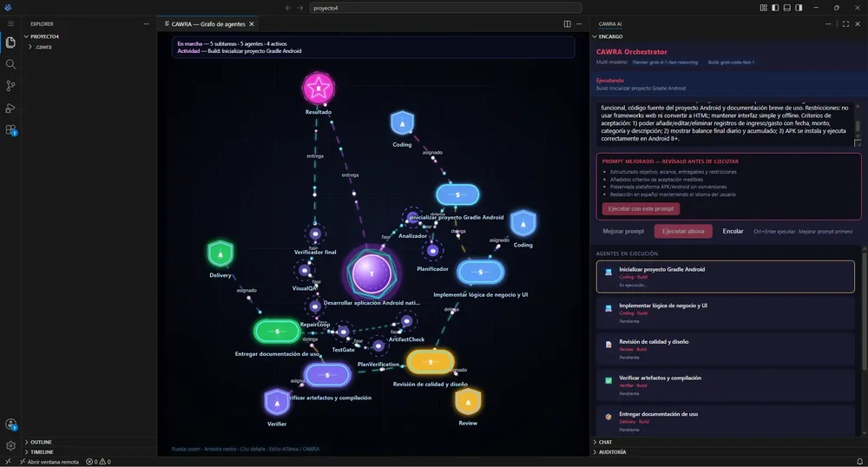Close the CAWRA Grafo de agentes tab
This screenshot has height=467, width=868.
tap(252, 23)
